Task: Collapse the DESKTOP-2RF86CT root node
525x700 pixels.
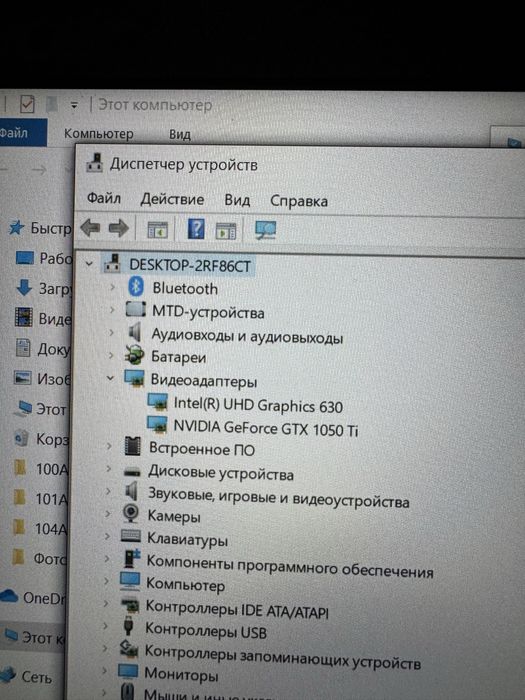Action: 89,264
